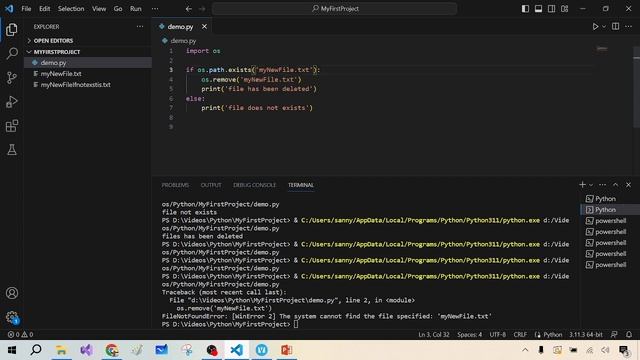Select interpreter 3.11.3 64-bit

pyautogui.click(x=586, y=335)
